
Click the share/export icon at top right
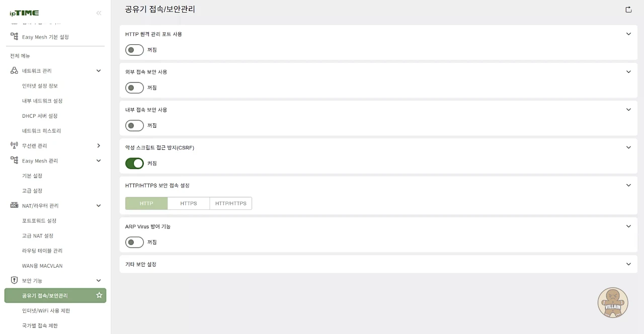pos(628,10)
